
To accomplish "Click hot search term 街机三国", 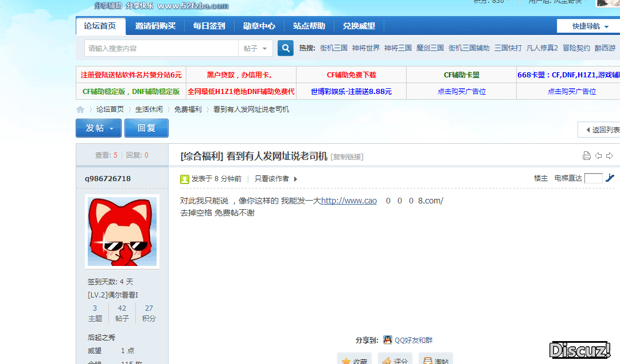I will [x=334, y=48].
